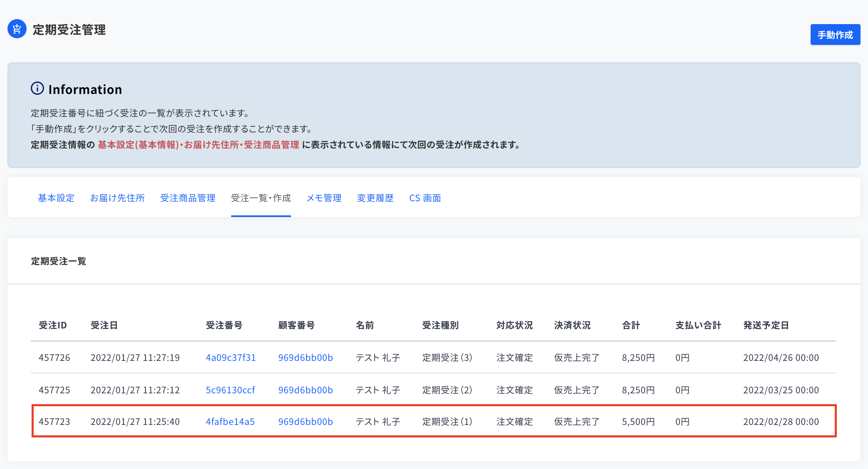Viewport: 868px width, 469px height.
Task: Click 定期受注(3) order type cell
Action: pos(447,358)
